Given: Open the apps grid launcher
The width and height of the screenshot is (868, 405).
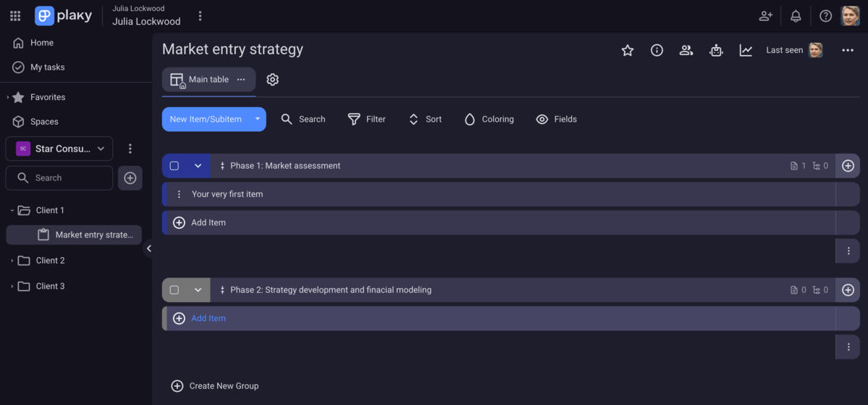Looking at the screenshot, I should tap(15, 16).
